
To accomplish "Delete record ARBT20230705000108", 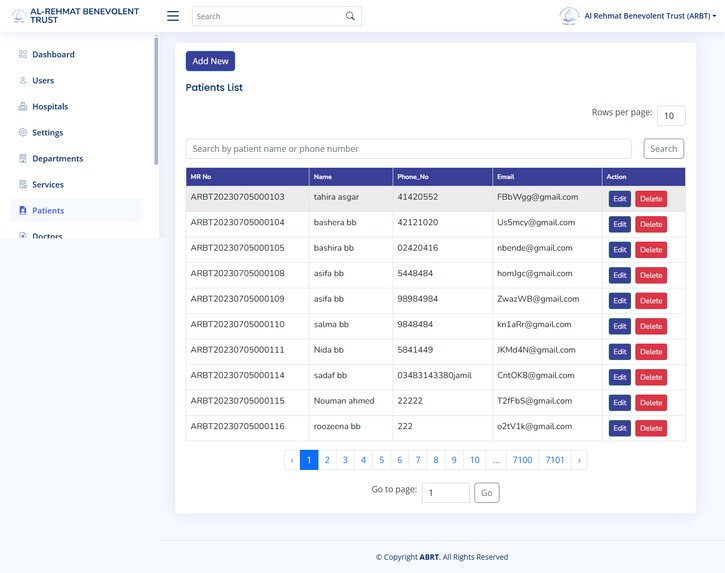I will click(651, 275).
